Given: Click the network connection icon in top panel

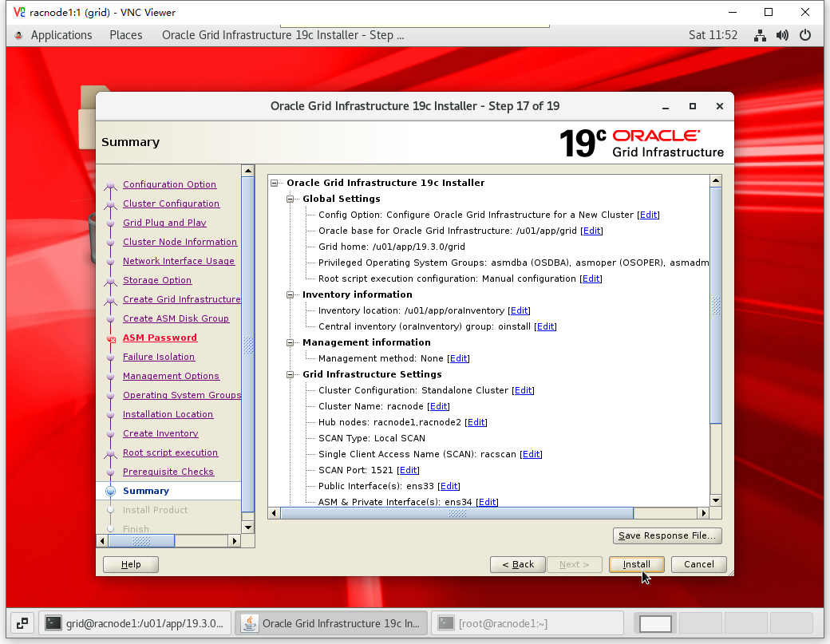Looking at the screenshot, I should click(x=760, y=35).
